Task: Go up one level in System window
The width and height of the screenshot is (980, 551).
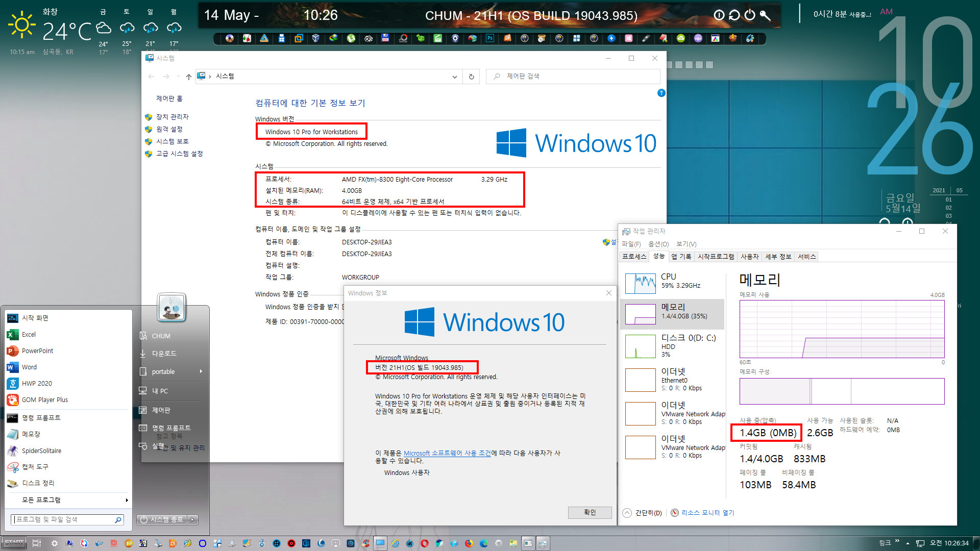Action: click(189, 77)
